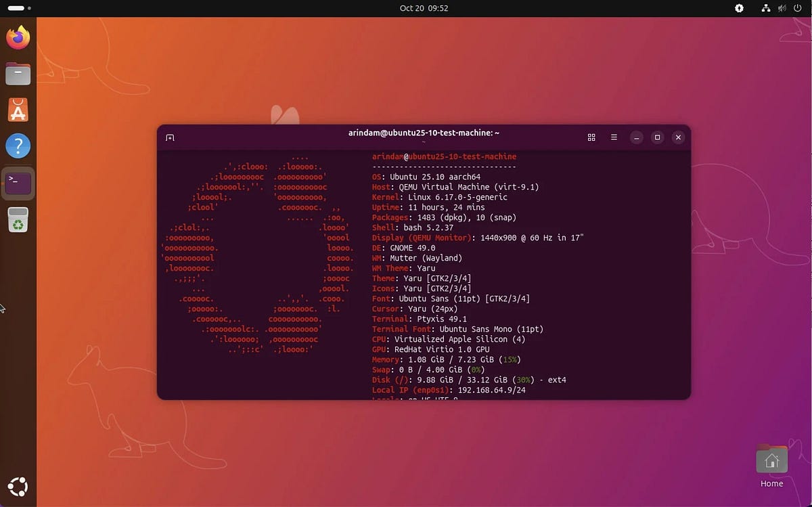
Task: Click the Terminal icon in the dock
Action: pyautogui.click(x=18, y=183)
